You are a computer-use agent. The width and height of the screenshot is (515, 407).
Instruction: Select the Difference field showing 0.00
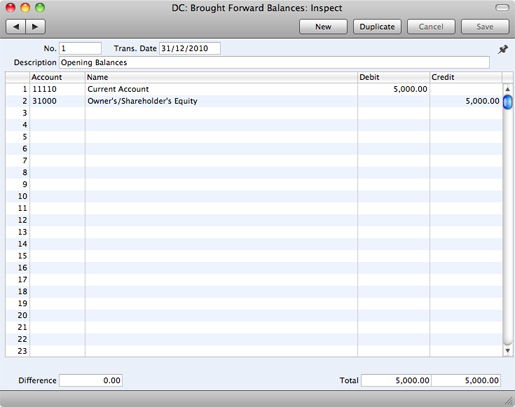[91, 380]
